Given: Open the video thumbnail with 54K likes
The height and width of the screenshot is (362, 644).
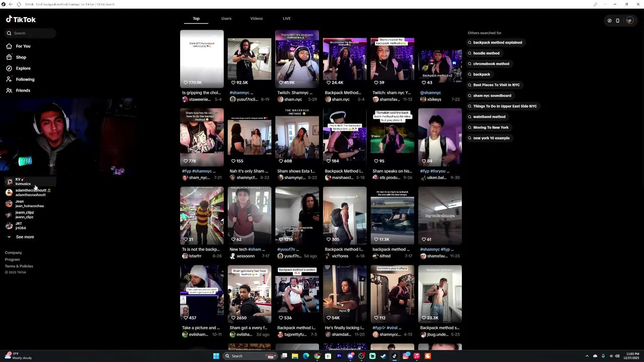Looking at the screenshot, I should pyautogui.click(x=345, y=294).
